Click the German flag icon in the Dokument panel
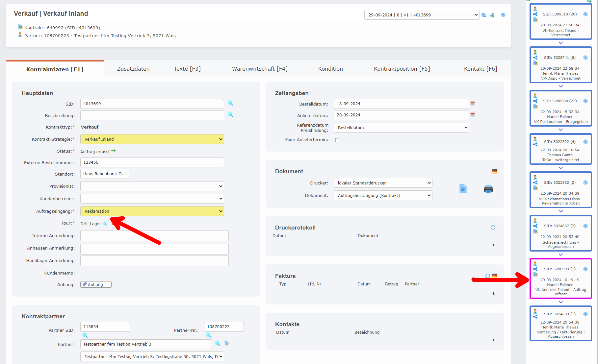This screenshot has height=364, width=598. tap(494, 171)
